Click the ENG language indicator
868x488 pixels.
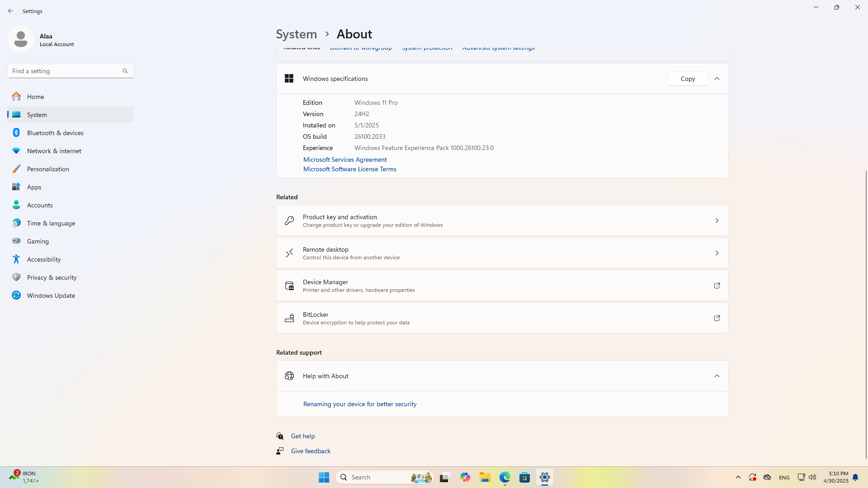point(784,478)
